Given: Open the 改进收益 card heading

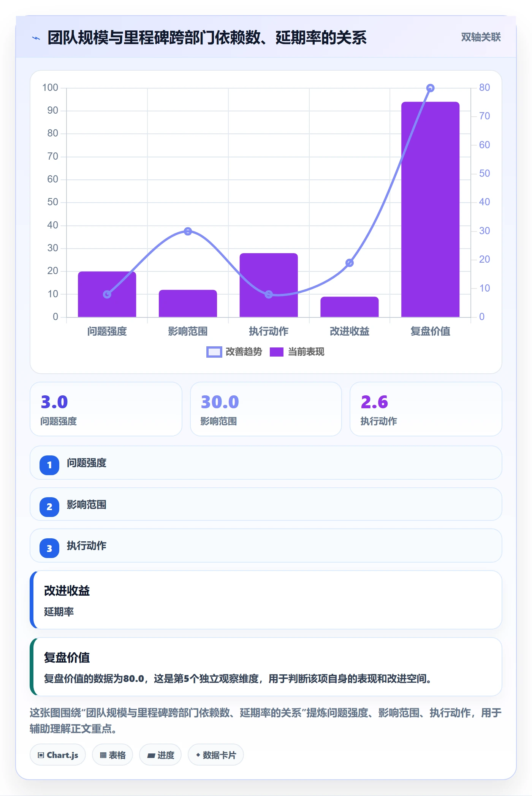Looking at the screenshot, I should tap(67, 591).
